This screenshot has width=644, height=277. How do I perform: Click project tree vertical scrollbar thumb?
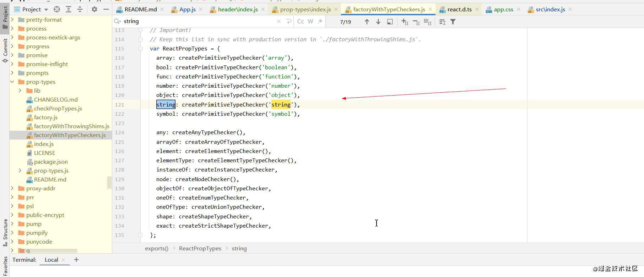109,183
